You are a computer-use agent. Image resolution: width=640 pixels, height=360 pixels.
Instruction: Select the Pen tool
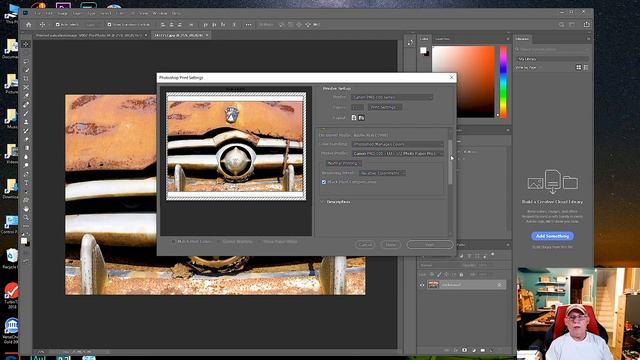coord(26,174)
